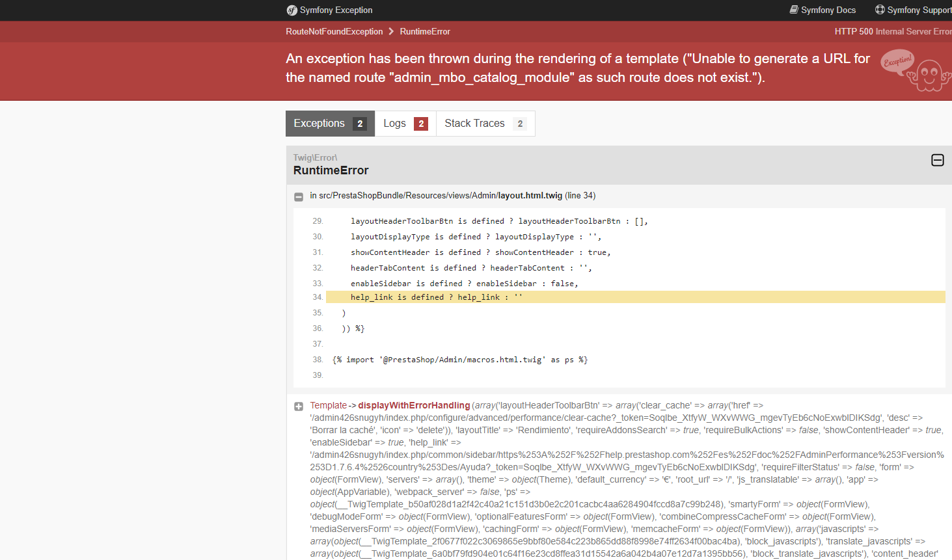Click the minus icon beside layout.html.twig path
The image size is (952, 560).
tap(299, 196)
